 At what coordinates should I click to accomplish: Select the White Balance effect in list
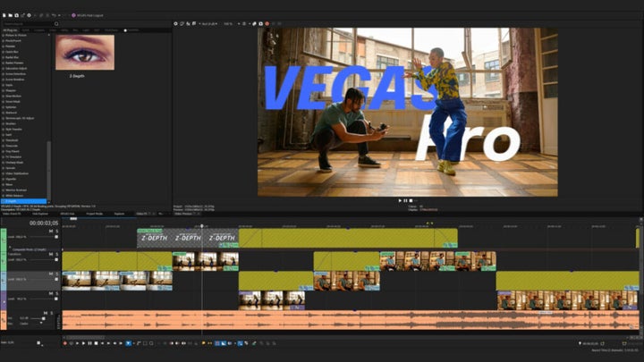(x=14, y=196)
